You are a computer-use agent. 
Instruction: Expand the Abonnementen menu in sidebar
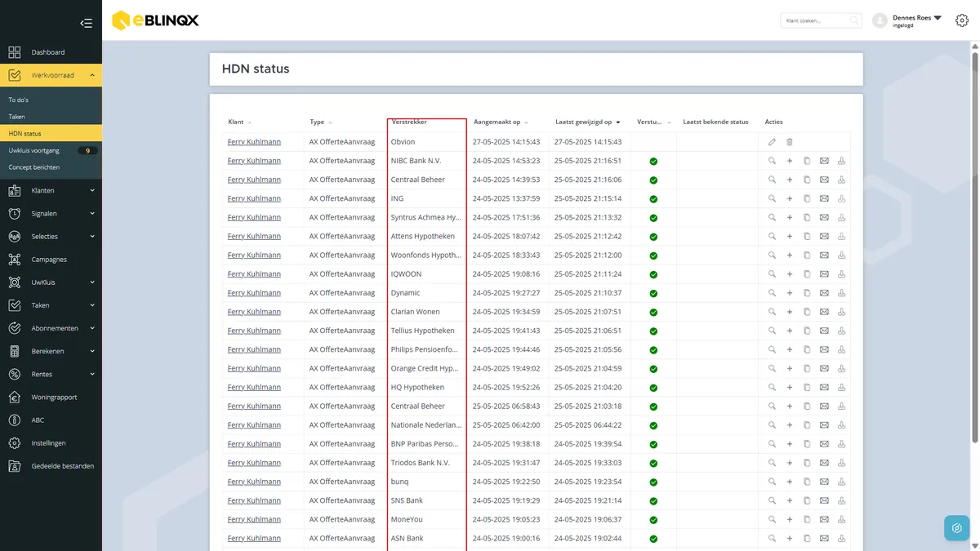click(x=92, y=328)
